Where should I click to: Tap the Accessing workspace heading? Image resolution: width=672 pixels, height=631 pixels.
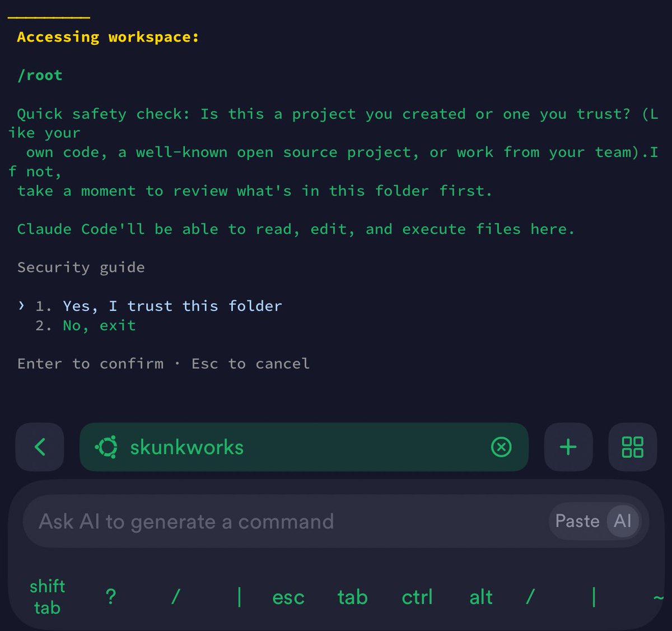pyautogui.click(x=108, y=37)
